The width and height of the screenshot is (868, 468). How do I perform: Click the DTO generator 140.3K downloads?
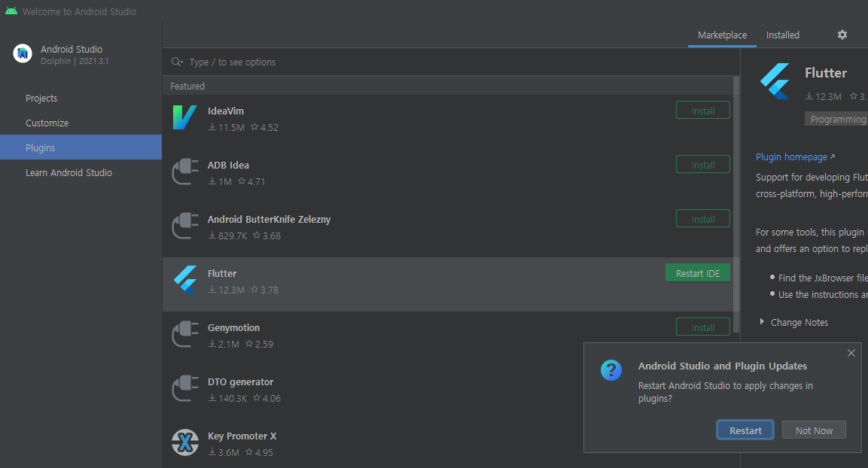(227, 398)
